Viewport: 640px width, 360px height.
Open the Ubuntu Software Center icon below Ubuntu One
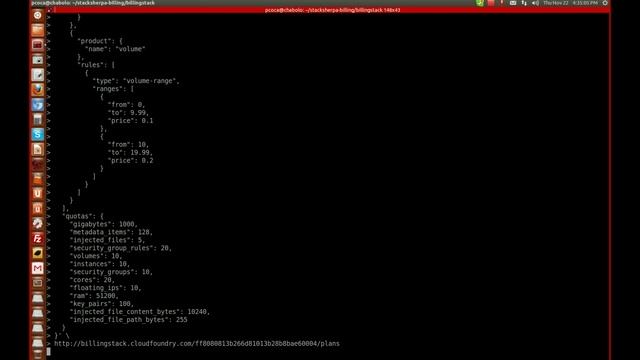(38, 209)
